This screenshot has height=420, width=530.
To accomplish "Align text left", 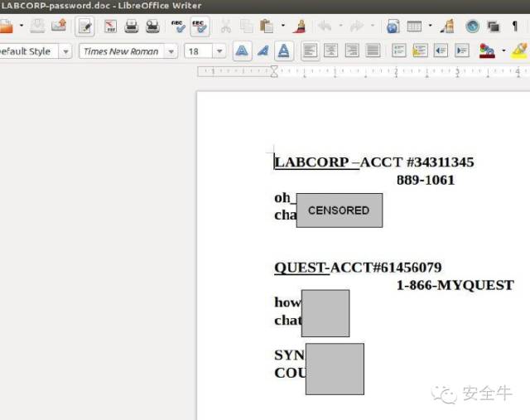I will [310, 51].
